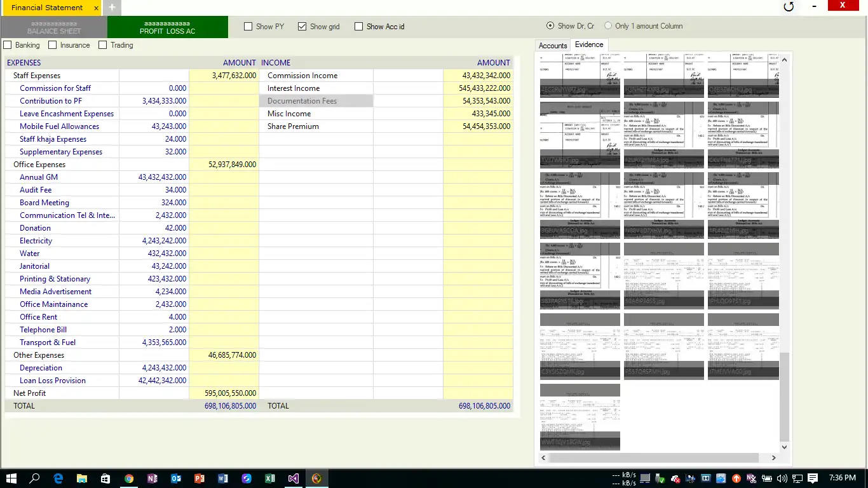The image size is (868, 488).
Task: Open the taskbar clock showing 7:36 PM
Action: (843, 478)
